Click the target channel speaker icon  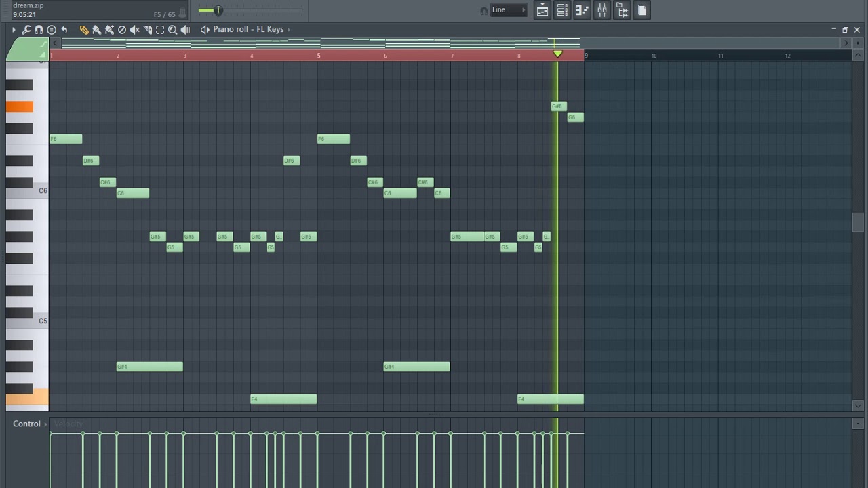tap(205, 30)
